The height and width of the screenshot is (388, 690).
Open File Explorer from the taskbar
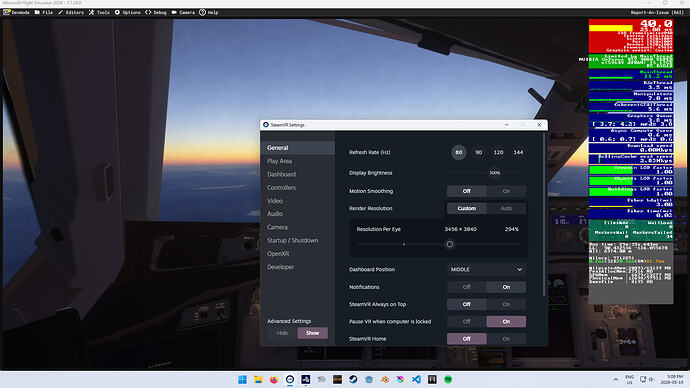pyautogui.click(x=258, y=380)
